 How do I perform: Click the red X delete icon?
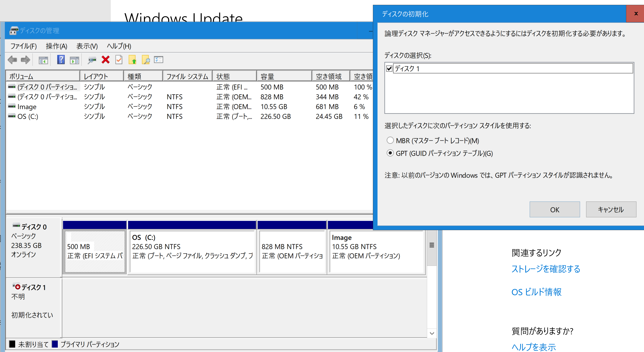point(105,60)
